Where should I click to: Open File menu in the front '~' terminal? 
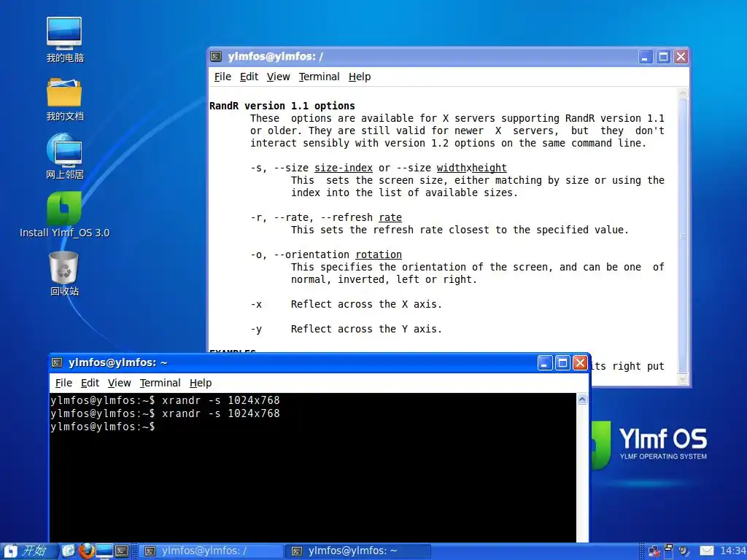pos(63,383)
